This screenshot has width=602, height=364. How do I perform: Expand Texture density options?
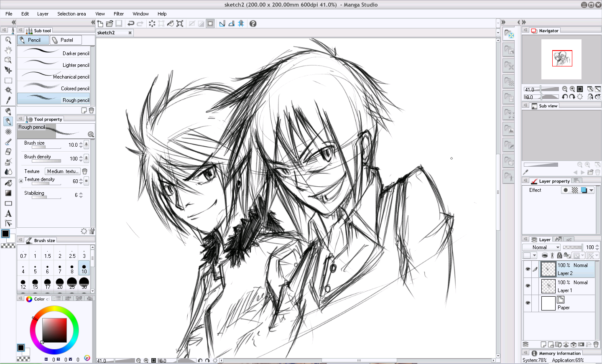point(21,181)
